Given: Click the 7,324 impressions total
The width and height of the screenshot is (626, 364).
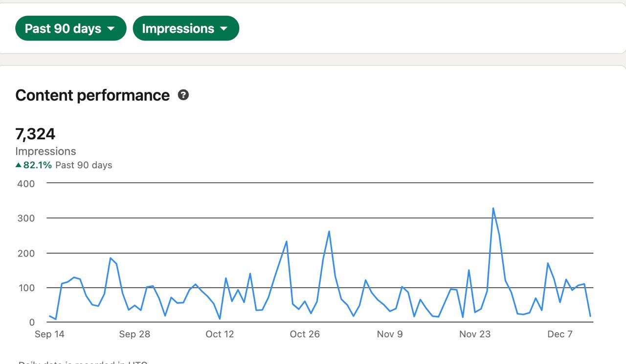Looking at the screenshot, I should coord(35,133).
